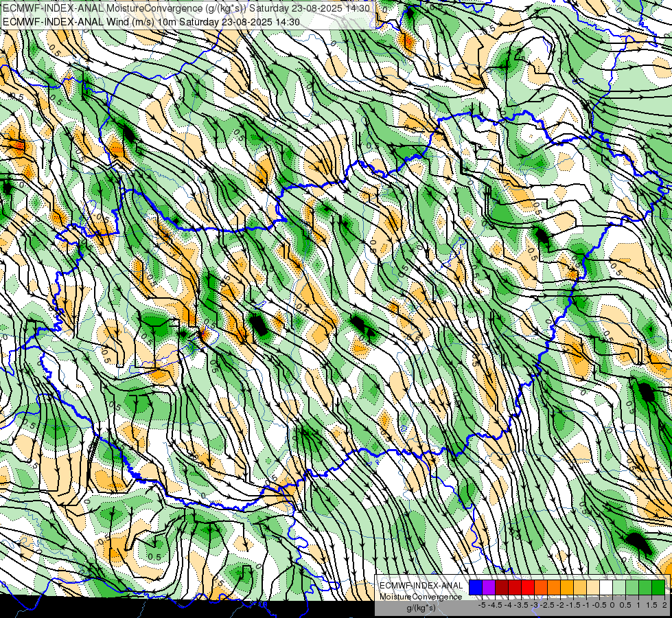Viewport: 672px width, 618px height.
Task: Select the dark red swatch between -4 and -3.5
Action: [515, 587]
